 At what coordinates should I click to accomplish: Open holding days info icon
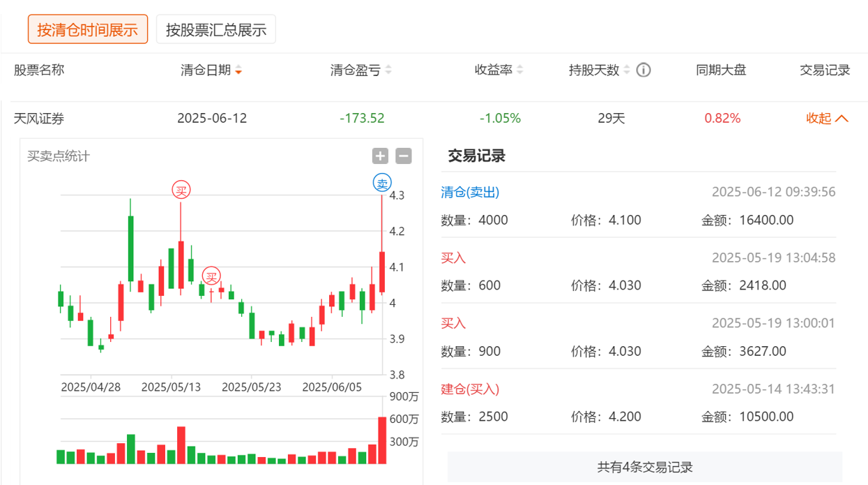click(644, 70)
